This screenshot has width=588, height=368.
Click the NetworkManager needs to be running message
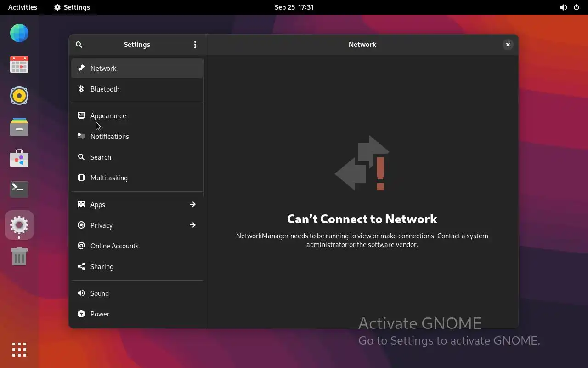tap(362, 240)
